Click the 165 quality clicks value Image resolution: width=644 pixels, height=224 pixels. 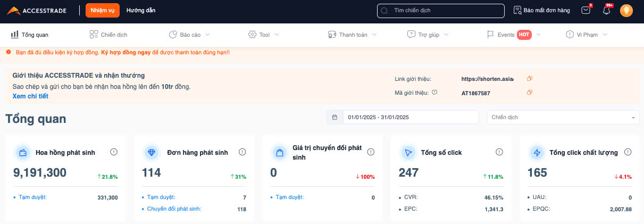pos(537,172)
